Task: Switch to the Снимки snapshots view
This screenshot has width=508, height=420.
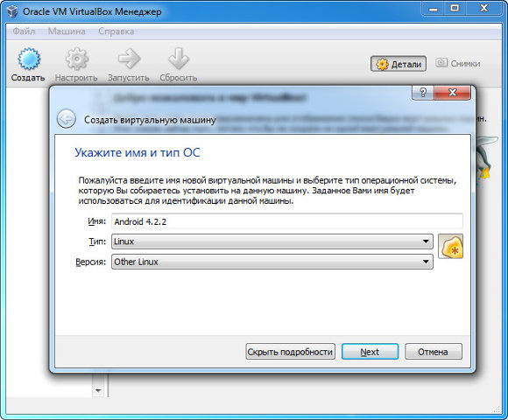Action: tap(458, 63)
